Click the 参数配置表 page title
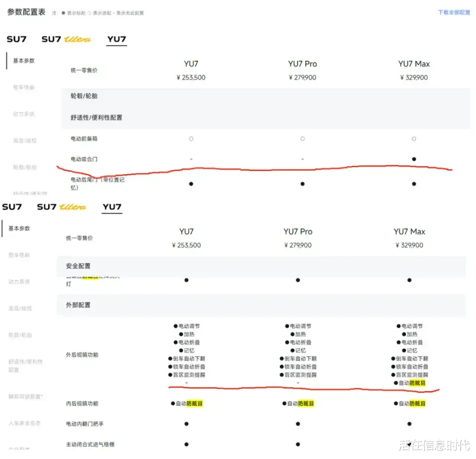Viewport: 476px width, 459px height. [x=26, y=12]
